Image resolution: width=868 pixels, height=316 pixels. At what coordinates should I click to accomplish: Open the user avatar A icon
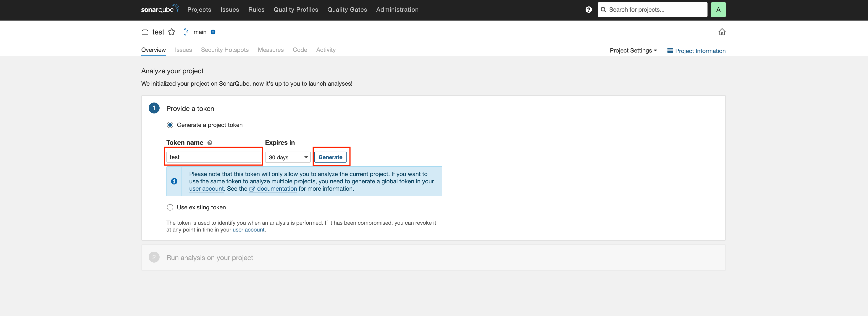pyautogui.click(x=718, y=9)
